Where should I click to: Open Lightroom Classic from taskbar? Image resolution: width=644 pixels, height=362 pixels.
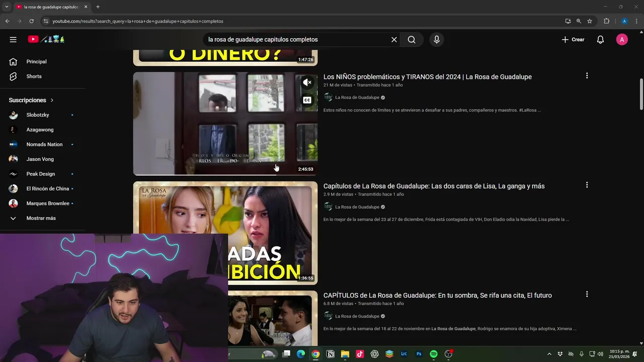tap(404, 354)
